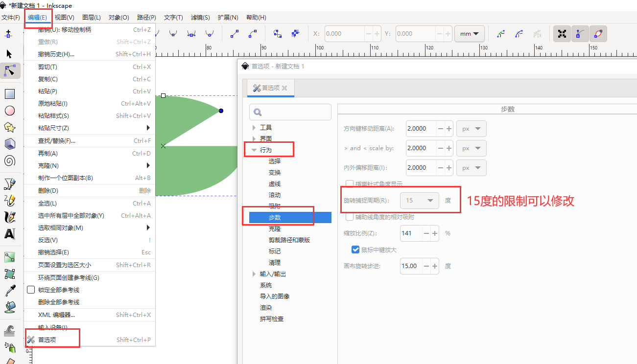Viewport: 637px width, 364px height.
Task: Select 拼写检查 preferences item
Action: 272,319
